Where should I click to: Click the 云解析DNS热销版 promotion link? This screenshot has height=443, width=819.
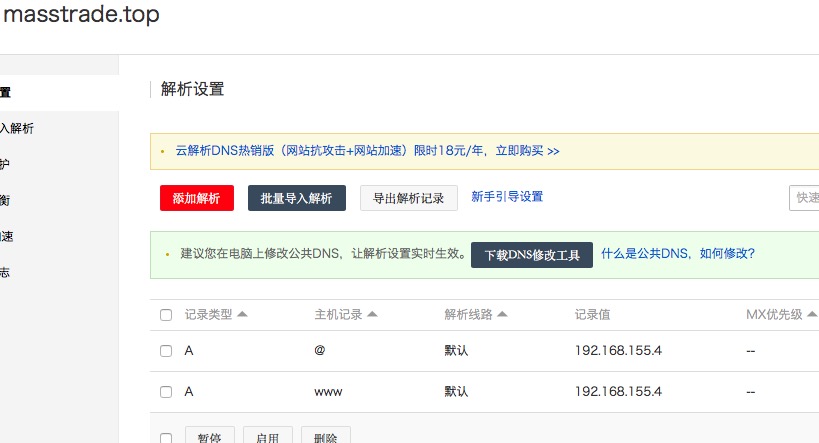coord(367,151)
